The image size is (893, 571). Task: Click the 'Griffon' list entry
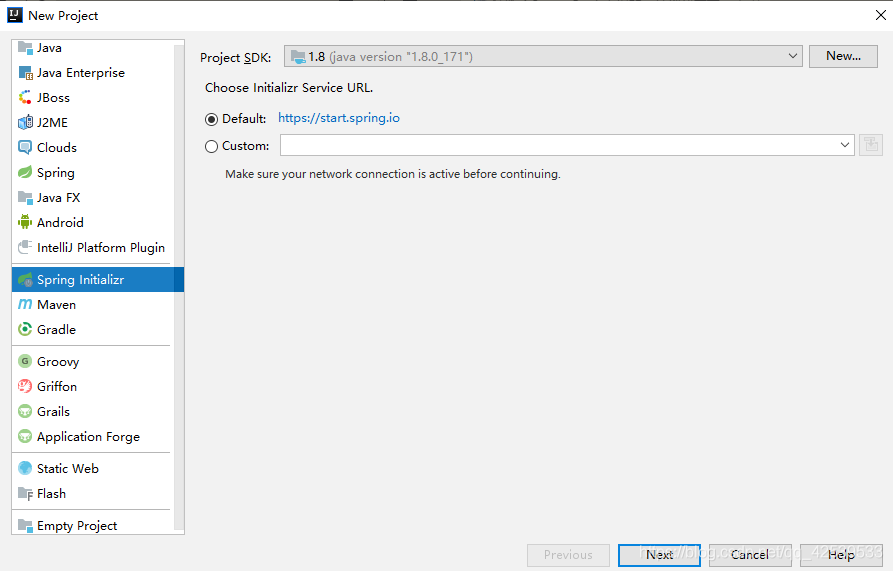(x=92, y=387)
